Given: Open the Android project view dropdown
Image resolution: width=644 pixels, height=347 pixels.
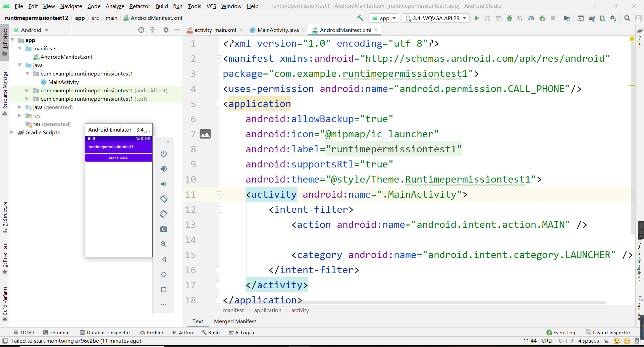Looking at the screenshot, I should tap(31, 30).
